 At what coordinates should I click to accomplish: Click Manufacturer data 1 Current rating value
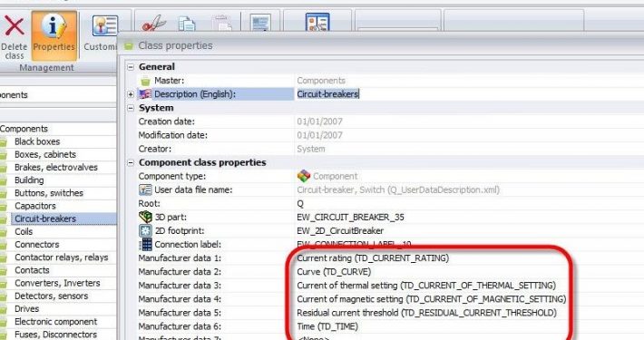[373, 257]
